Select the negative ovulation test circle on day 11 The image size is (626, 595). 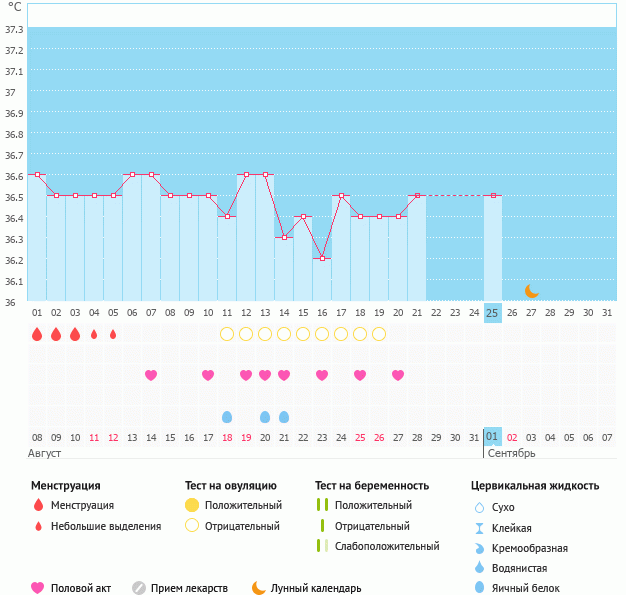(227, 334)
